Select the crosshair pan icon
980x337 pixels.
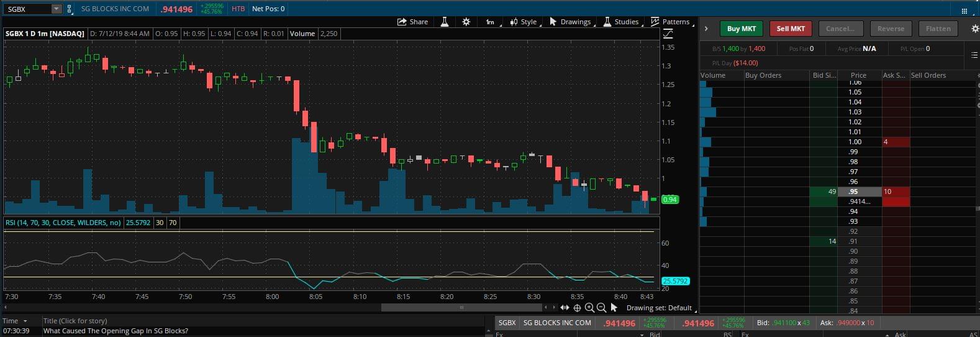pyautogui.click(x=577, y=307)
